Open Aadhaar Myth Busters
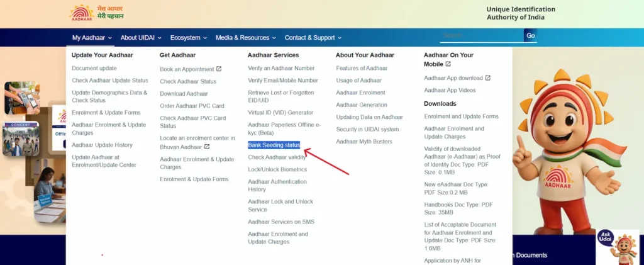 (x=364, y=142)
